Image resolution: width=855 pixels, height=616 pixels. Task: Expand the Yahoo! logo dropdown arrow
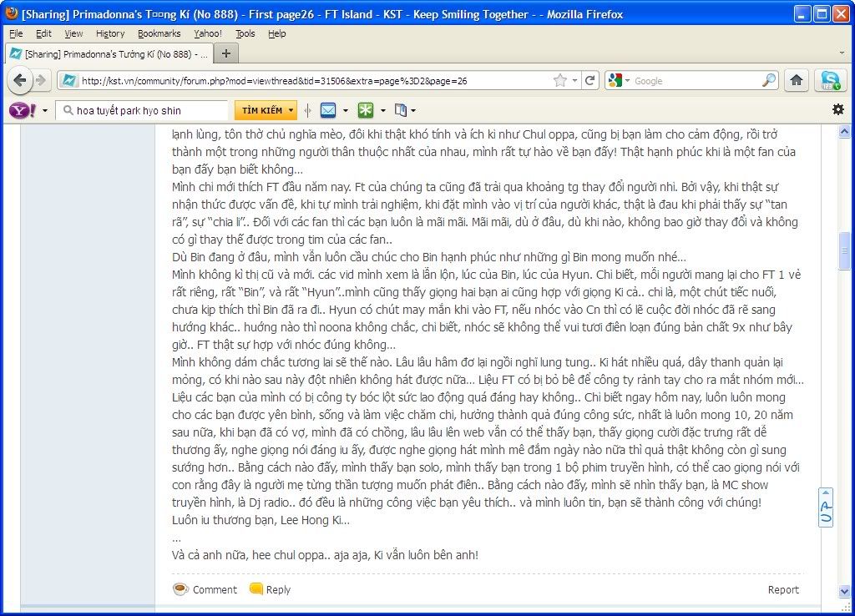[x=45, y=111]
